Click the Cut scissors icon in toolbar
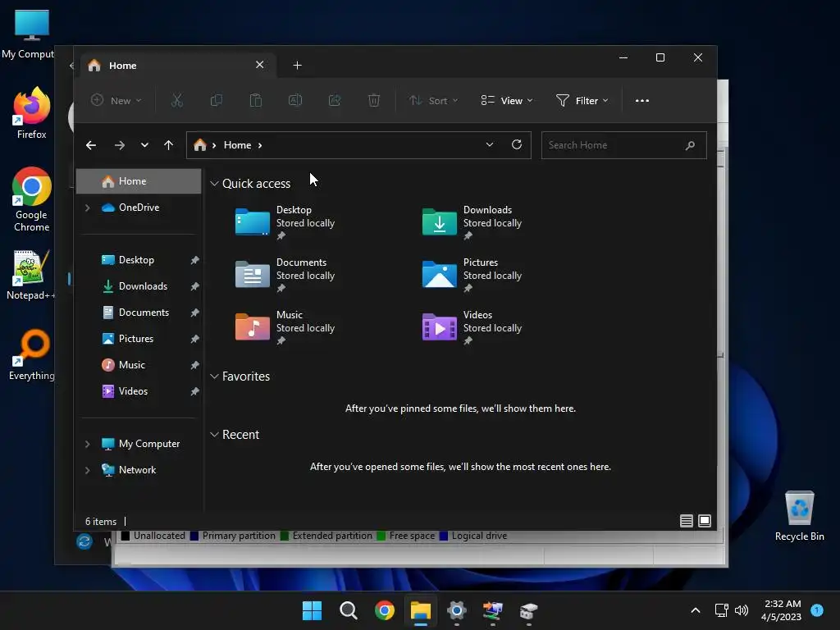The height and width of the screenshot is (630, 840). (x=177, y=101)
